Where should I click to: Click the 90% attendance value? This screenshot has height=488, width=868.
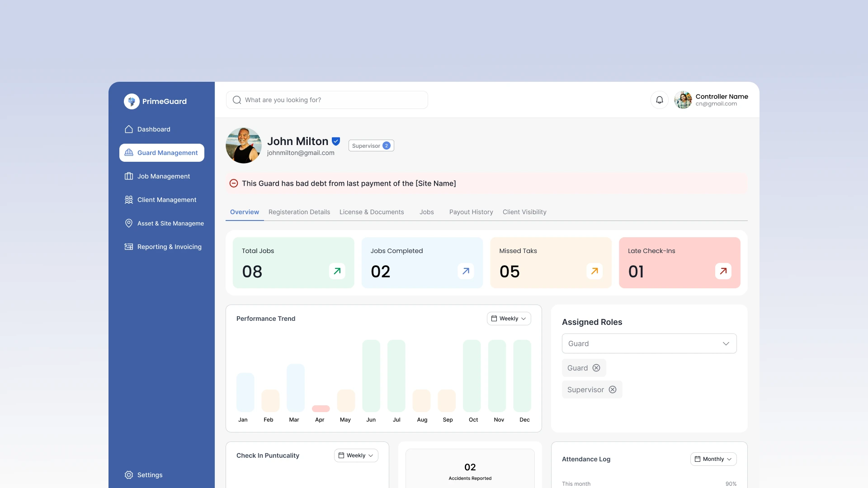click(x=731, y=484)
